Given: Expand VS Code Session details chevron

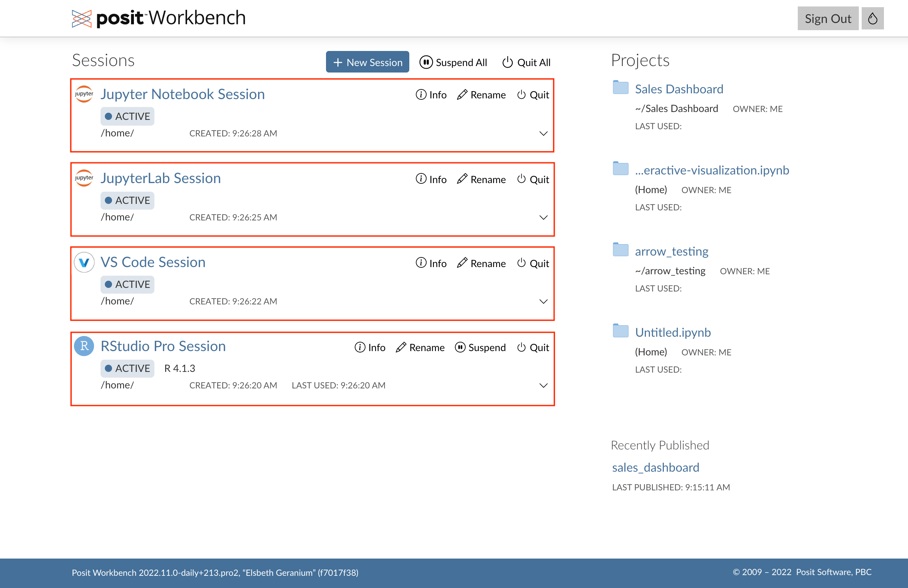Looking at the screenshot, I should click(x=543, y=302).
